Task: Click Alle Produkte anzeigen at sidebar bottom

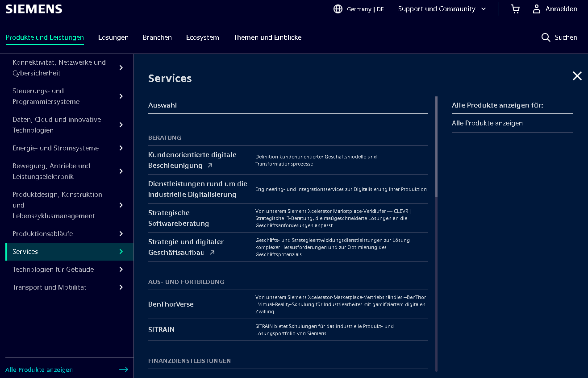Action: click(39, 370)
